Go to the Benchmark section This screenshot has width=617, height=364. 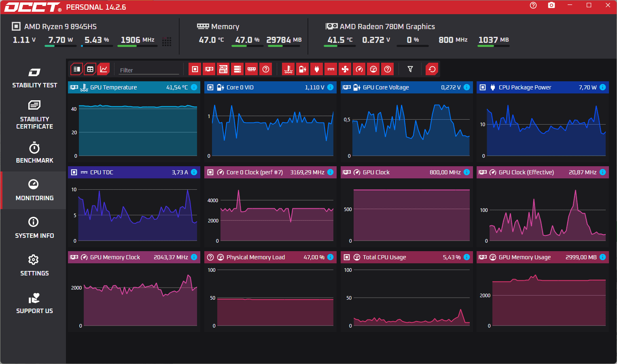[34, 152]
